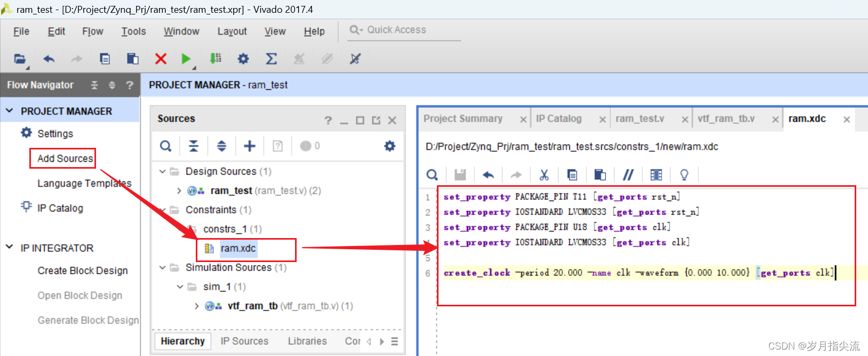Switch to vtf_ram_tb.v tab
The image size is (868, 356).
pyautogui.click(x=726, y=118)
